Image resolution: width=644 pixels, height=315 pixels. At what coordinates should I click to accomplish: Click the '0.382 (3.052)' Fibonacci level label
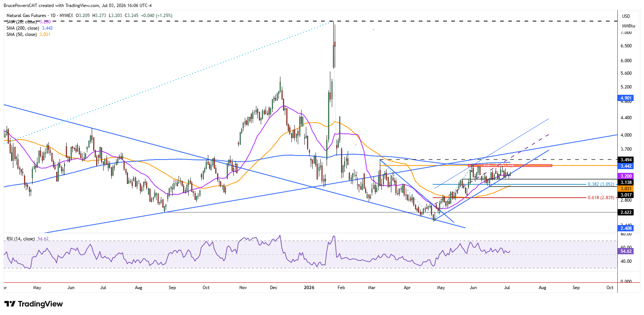point(601,184)
